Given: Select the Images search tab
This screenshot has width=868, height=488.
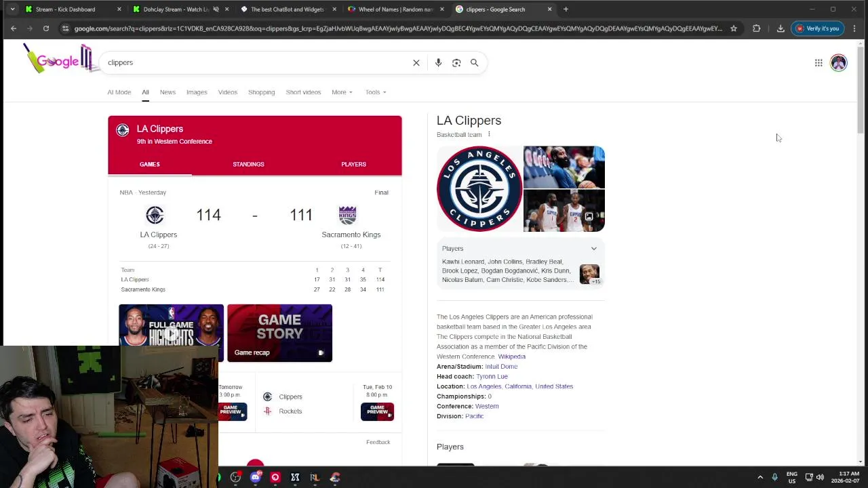Looking at the screenshot, I should tap(197, 92).
